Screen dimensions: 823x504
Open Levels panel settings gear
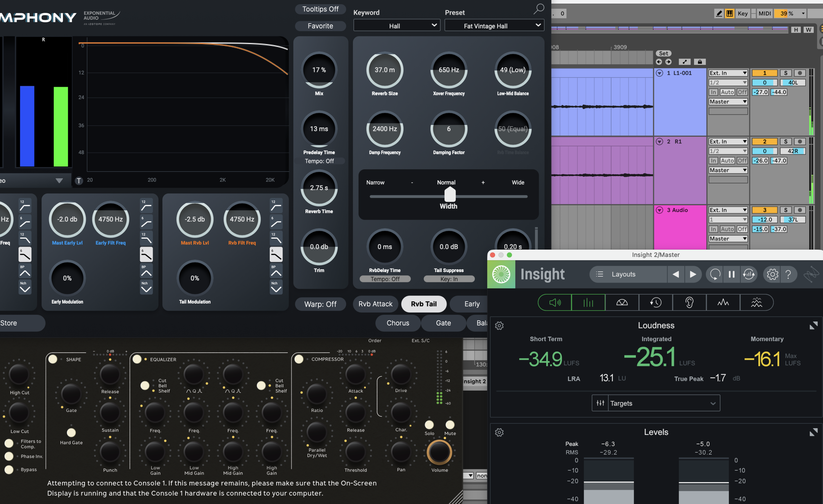pyautogui.click(x=499, y=433)
